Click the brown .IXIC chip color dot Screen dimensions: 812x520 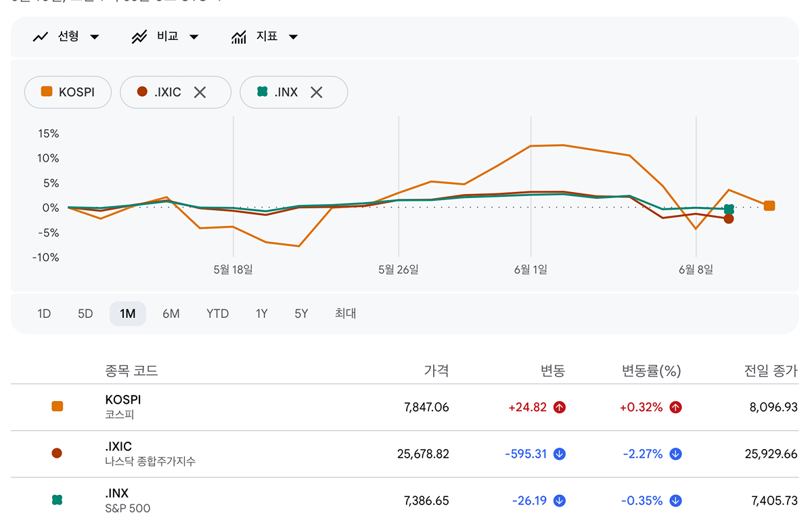click(x=142, y=92)
